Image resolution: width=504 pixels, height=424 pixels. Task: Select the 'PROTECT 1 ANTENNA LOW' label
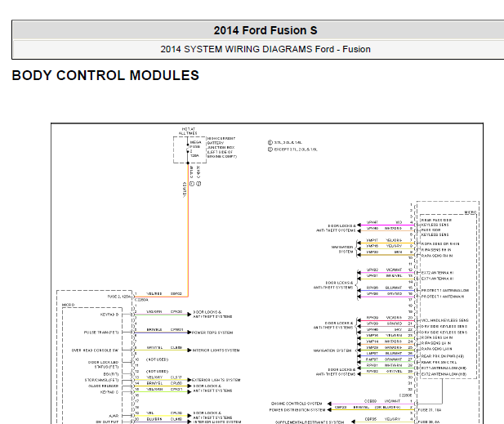pos(445,291)
